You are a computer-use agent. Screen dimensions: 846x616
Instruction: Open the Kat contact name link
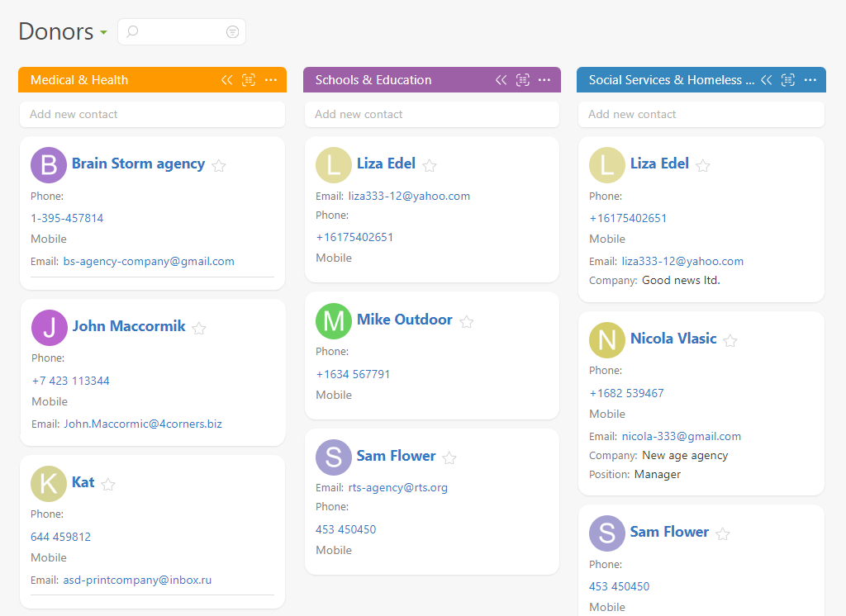[83, 482]
